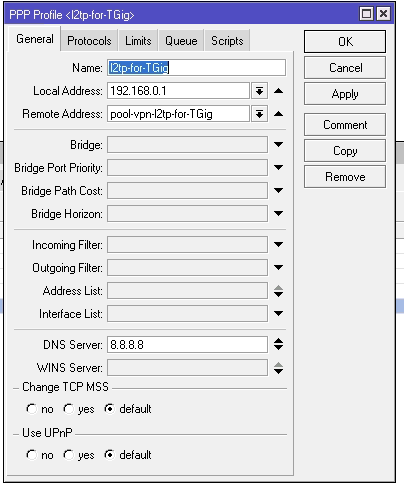Viewport: 404px width, 487px height.
Task: Expand the Bridge field
Action: 278,144
